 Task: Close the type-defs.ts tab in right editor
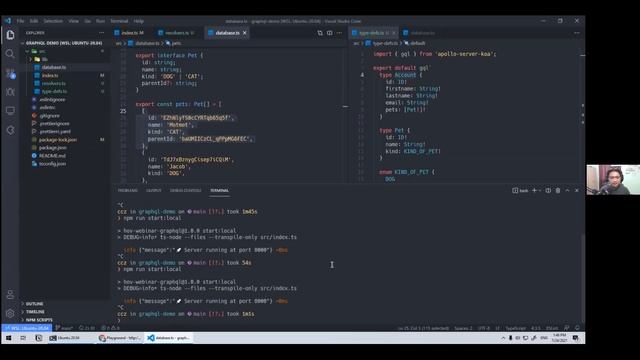point(393,33)
